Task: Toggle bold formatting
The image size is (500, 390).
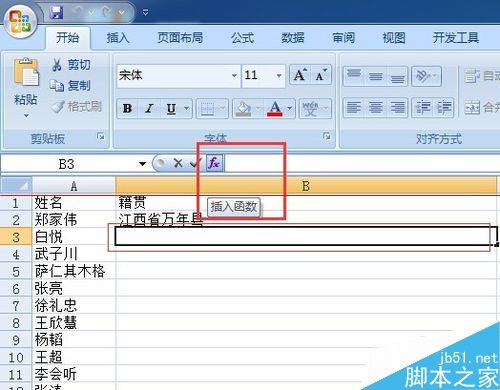Action: coord(127,108)
